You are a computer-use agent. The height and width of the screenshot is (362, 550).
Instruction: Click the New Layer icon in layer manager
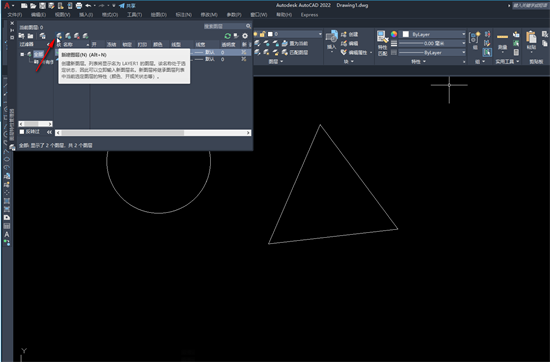click(59, 36)
